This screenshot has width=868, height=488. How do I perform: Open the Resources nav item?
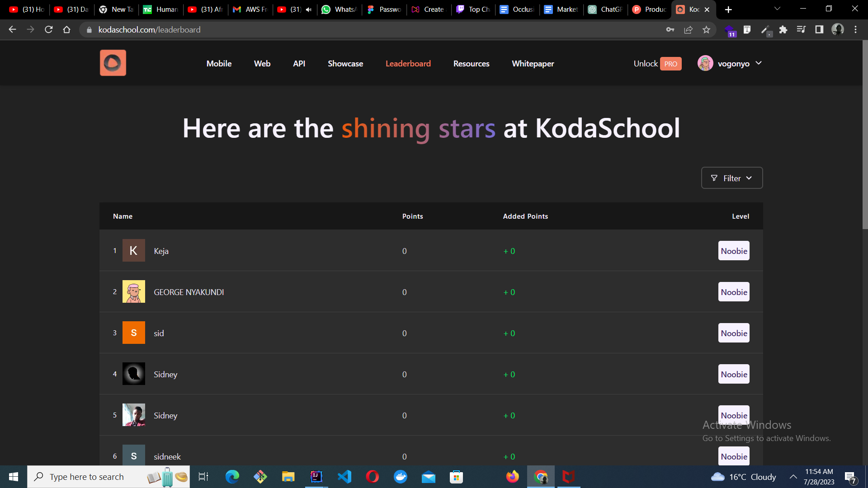[x=471, y=64]
